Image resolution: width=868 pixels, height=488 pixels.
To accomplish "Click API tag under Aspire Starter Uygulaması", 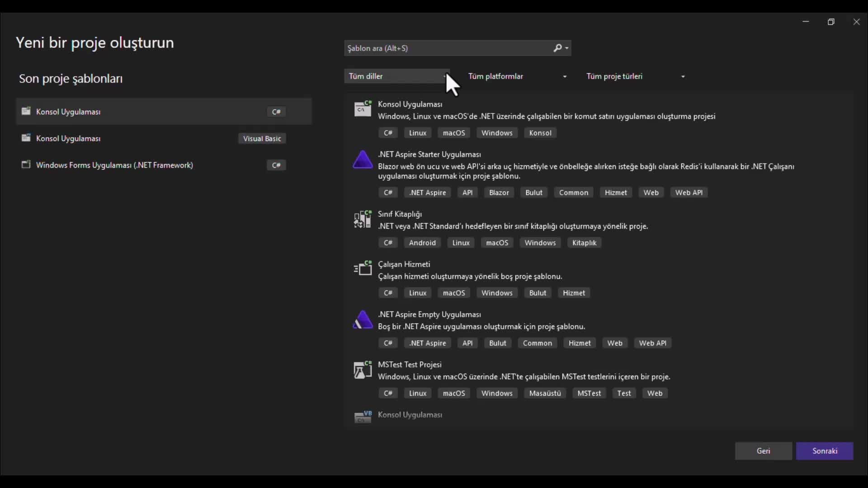I will (467, 192).
